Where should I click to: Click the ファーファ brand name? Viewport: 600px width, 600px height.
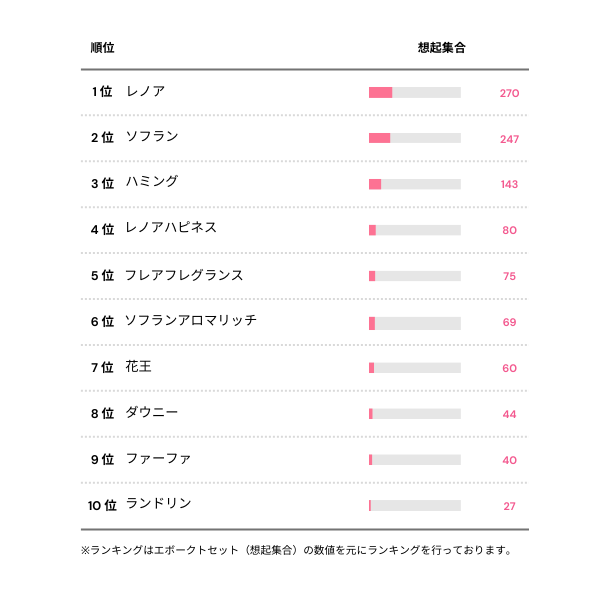[158, 459]
